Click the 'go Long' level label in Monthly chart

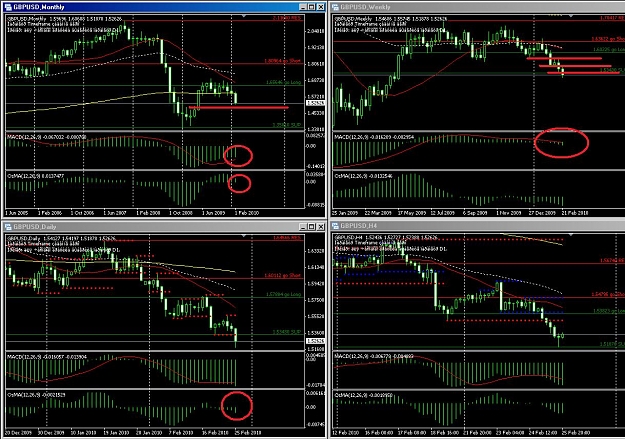point(283,82)
